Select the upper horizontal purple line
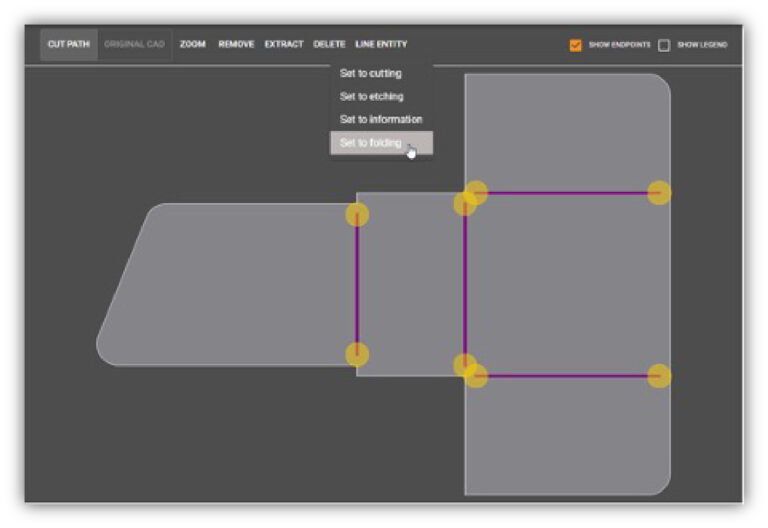Viewport: 768px width, 528px height. pyautogui.click(x=565, y=193)
